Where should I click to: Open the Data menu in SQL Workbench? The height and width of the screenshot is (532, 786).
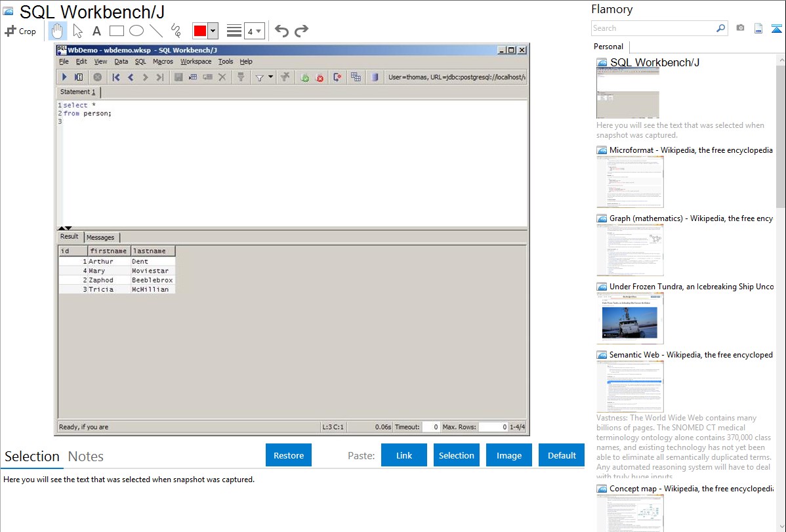pos(121,62)
